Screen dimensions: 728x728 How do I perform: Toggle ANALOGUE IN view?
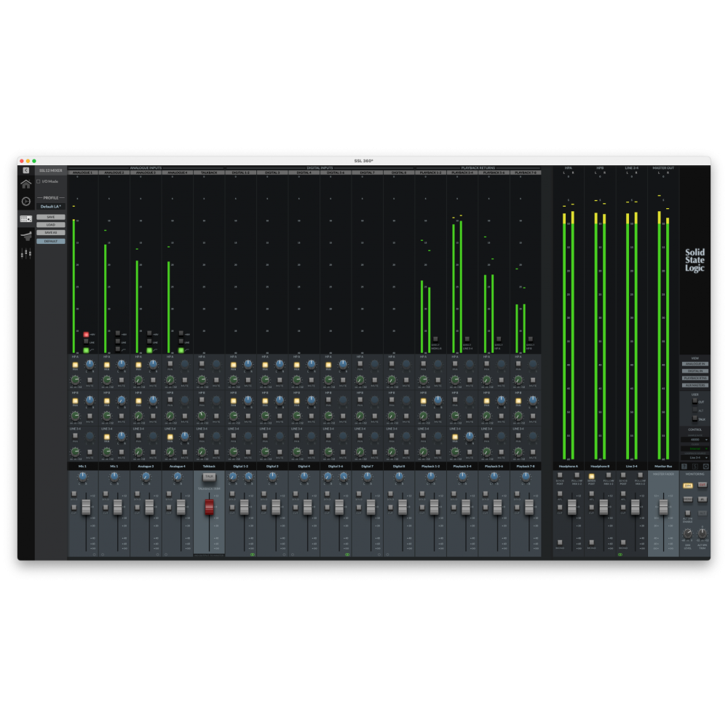click(695, 364)
